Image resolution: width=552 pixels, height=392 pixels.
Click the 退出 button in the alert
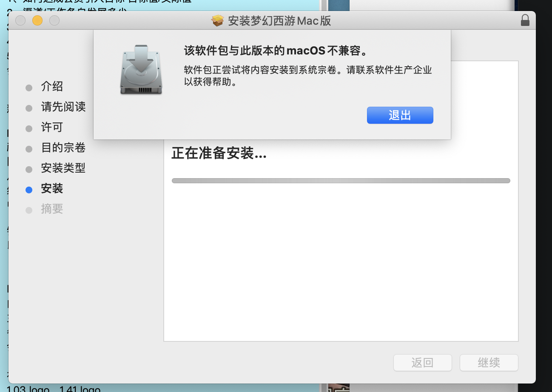tap(400, 115)
